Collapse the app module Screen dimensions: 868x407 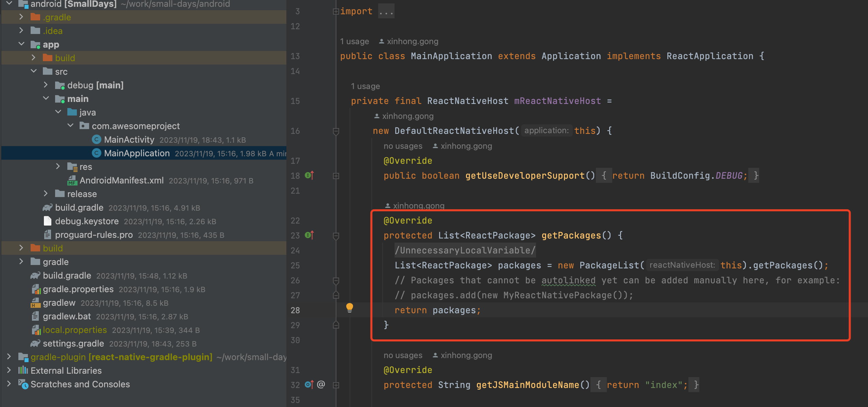click(x=21, y=44)
